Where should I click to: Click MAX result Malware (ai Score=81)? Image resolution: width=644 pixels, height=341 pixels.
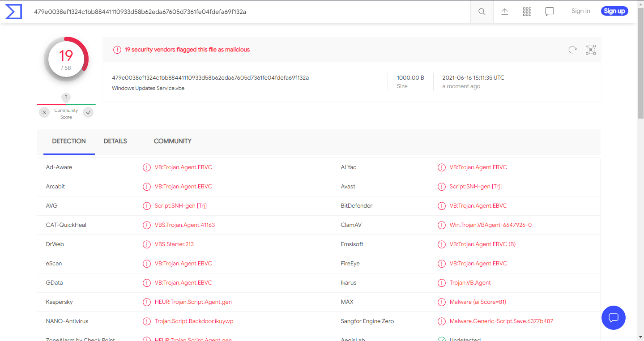[x=478, y=302]
